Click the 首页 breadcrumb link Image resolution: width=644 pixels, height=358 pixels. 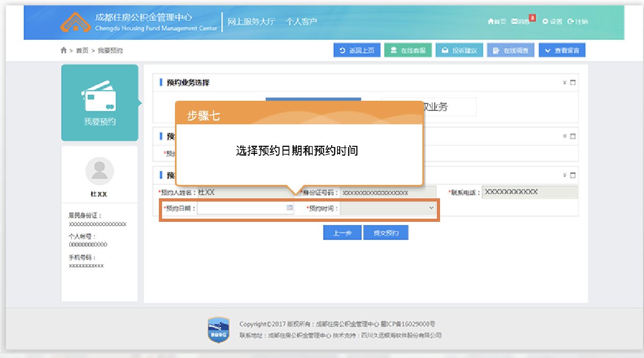[82, 50]
